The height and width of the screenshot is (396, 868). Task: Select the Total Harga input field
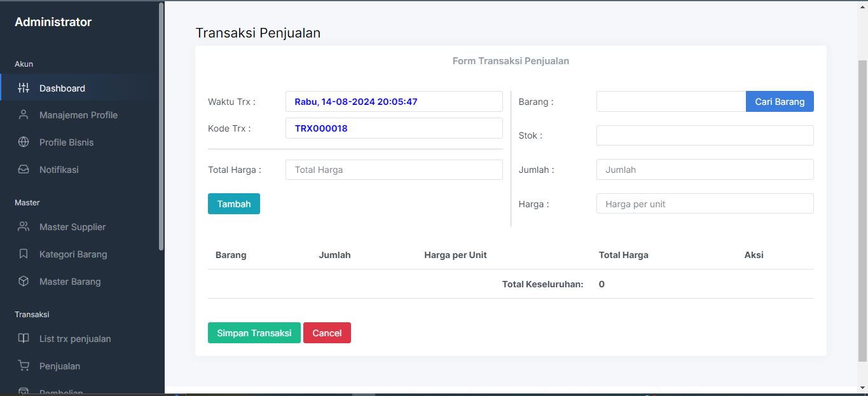point(394,170)
